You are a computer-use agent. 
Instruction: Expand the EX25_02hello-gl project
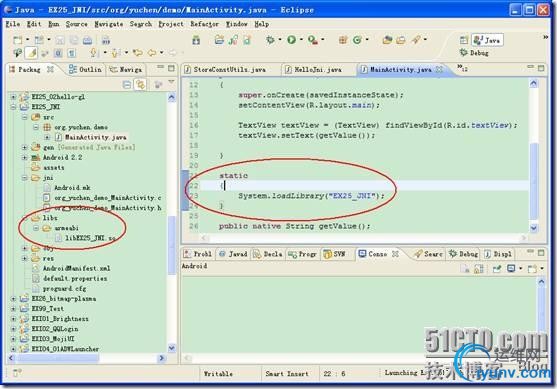pos(13,97)
